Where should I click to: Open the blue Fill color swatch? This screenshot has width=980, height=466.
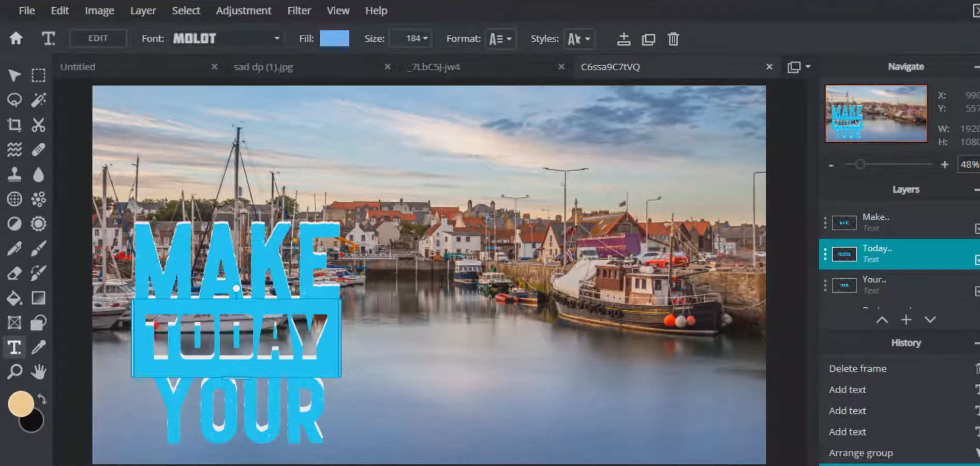[334, 39]
